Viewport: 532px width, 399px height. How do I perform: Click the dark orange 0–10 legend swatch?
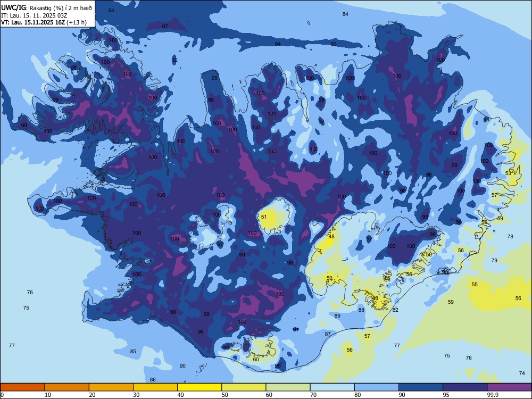22,387
